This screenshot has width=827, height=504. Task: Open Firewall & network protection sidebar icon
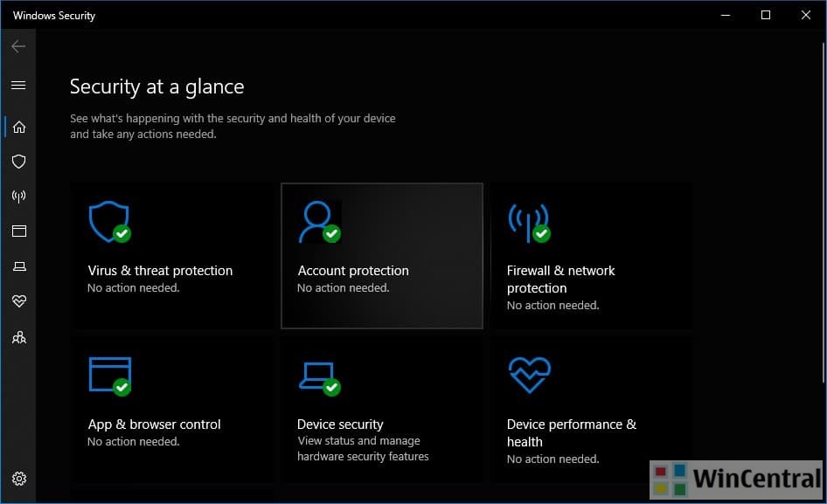click(x=18, y=197)
